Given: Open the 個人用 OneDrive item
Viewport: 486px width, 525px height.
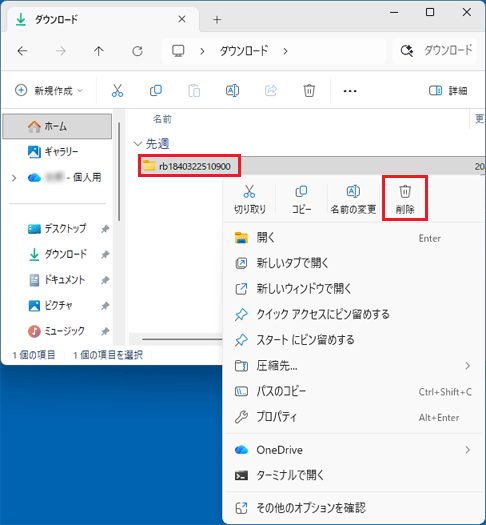Looking at the screenshot, I should (64, 177).
